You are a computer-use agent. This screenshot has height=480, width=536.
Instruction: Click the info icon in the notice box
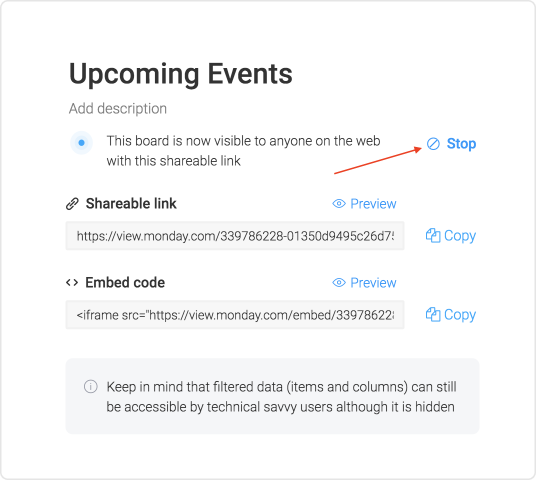91,387
